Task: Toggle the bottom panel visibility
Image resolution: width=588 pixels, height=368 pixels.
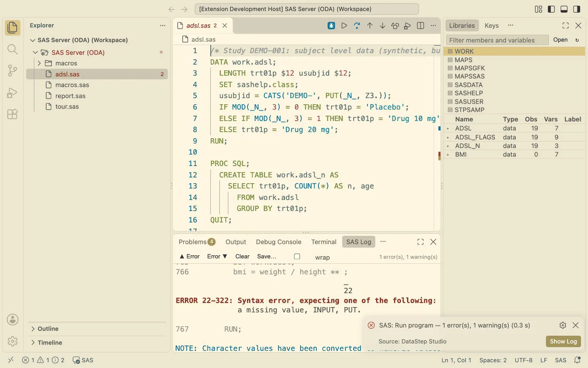Action: pos(564,9)
